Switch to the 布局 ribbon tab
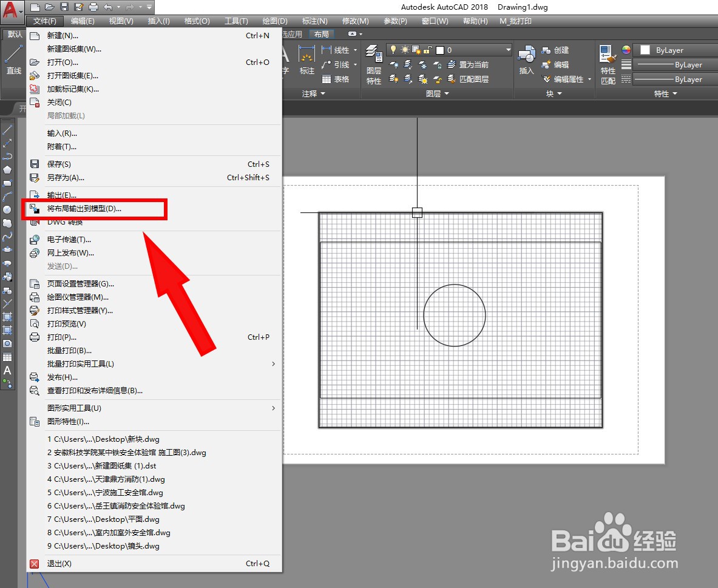The image size is (718, 588). coord(322,35)
